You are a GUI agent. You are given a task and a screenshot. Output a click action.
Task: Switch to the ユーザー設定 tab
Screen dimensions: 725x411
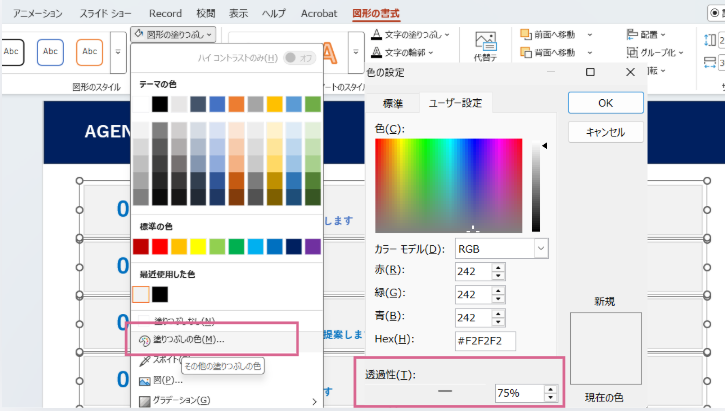[455, 103]
